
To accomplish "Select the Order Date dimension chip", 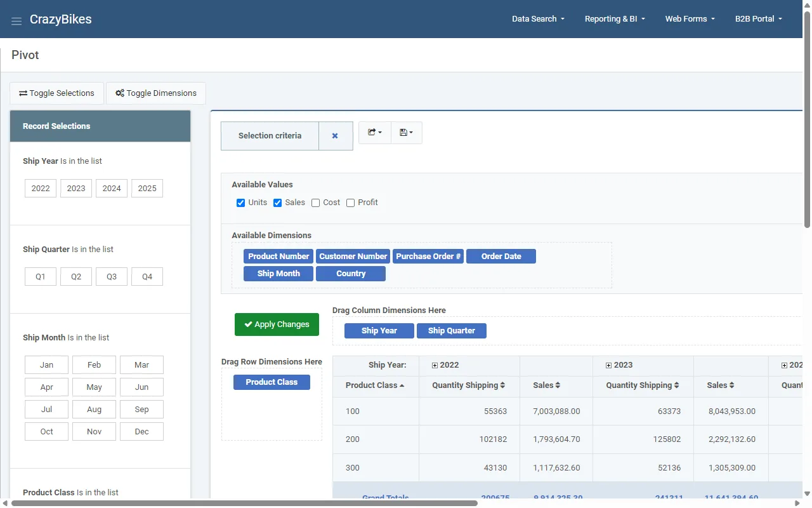I will coord(501,257).
